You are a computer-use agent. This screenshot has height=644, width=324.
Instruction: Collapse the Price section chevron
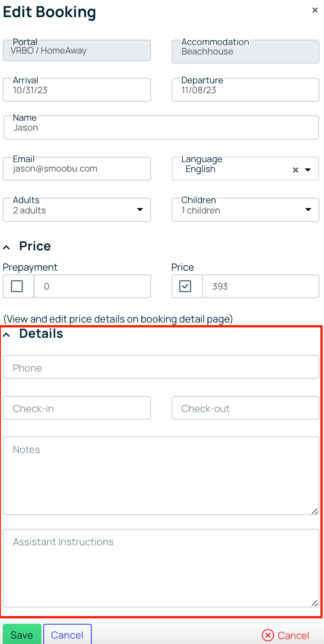click(x=6, y=247)
